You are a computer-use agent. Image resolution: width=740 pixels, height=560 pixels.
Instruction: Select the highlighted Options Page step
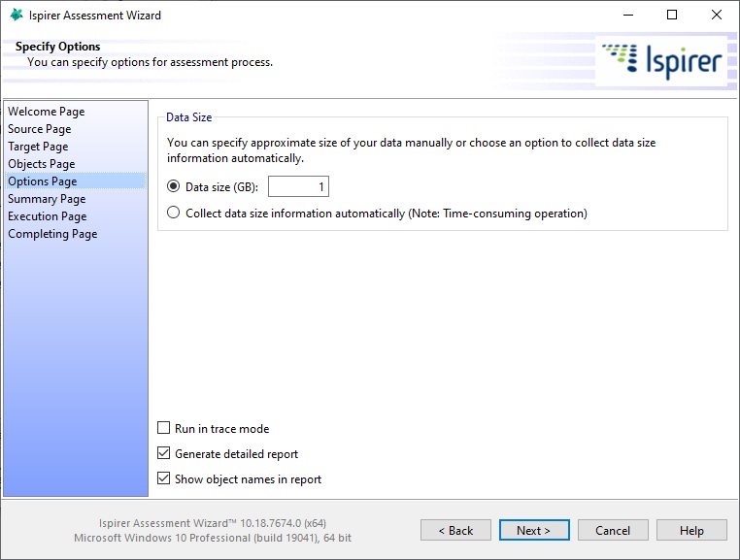(x=76, y=181)
